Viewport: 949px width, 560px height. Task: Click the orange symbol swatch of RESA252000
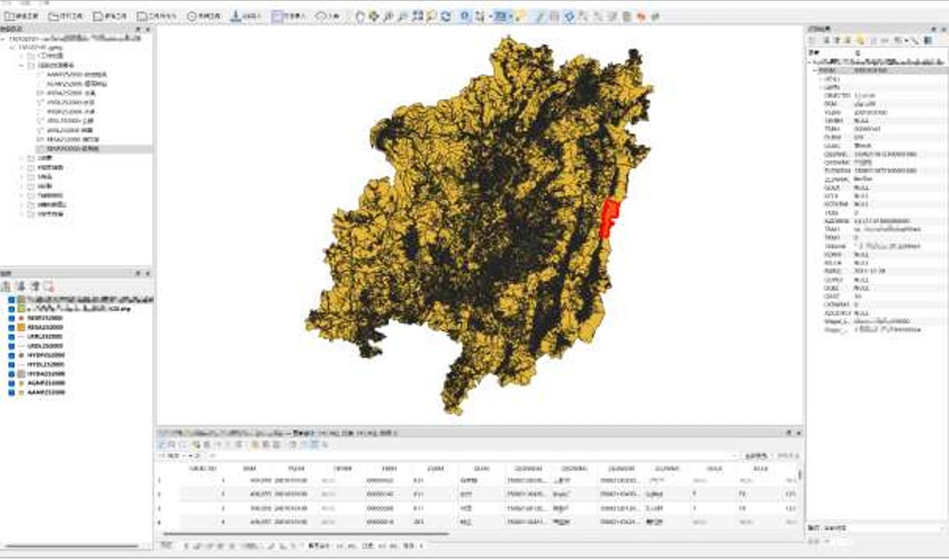pyautogui.click(x=21, y=328)
